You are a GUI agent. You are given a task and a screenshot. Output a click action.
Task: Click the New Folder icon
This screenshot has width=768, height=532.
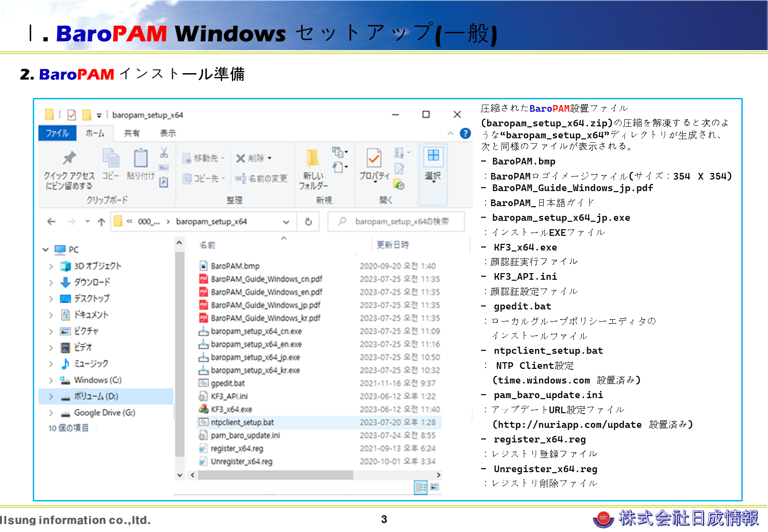click(313, 159)
